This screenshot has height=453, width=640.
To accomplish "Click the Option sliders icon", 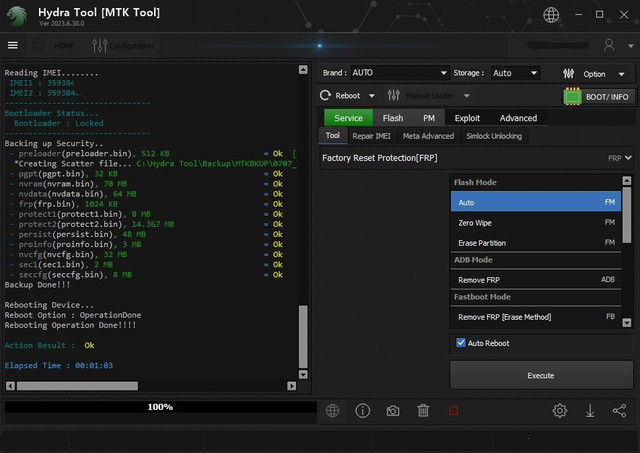I will [568, 73].
